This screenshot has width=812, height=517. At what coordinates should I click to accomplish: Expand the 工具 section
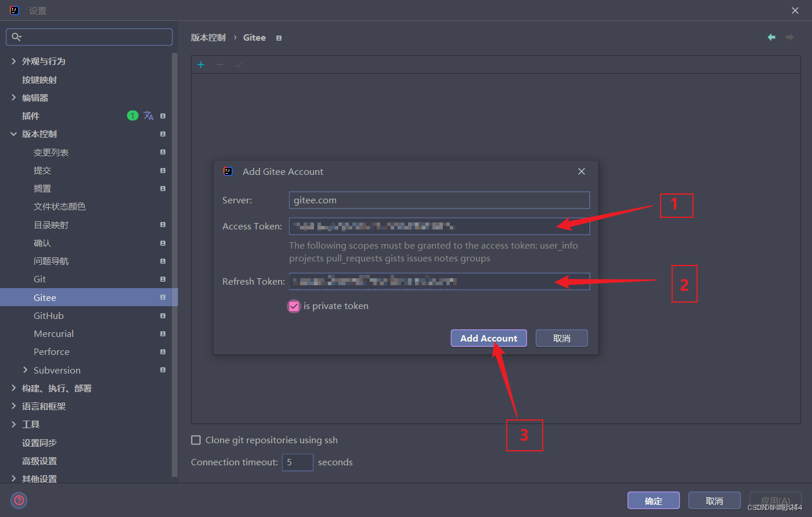click(x=13, y=424)
